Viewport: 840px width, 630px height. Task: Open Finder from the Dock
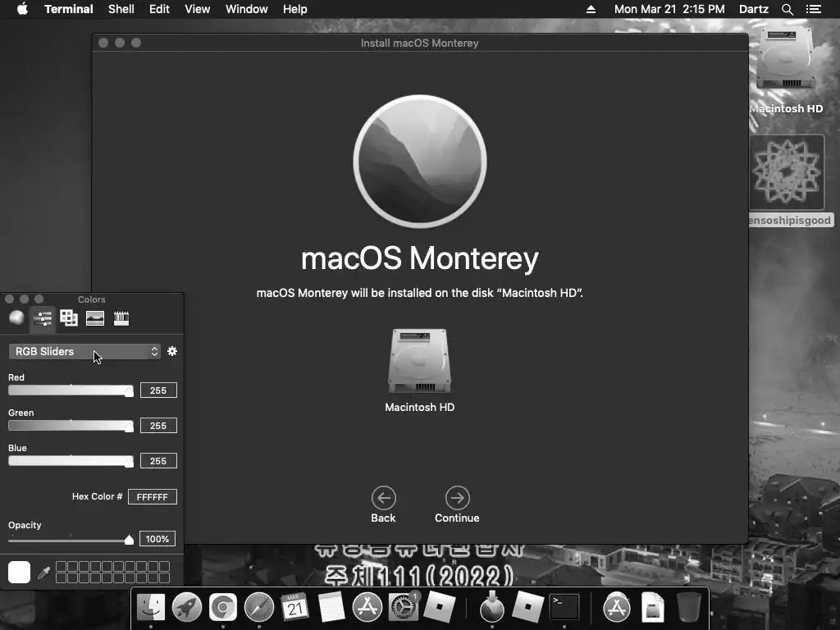click(151, 607)
